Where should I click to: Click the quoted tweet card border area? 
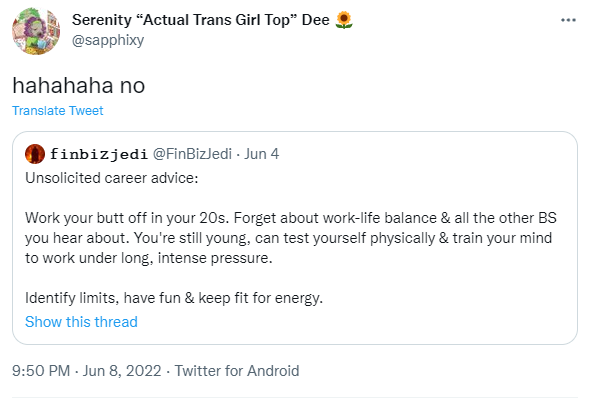coord(295,238)
